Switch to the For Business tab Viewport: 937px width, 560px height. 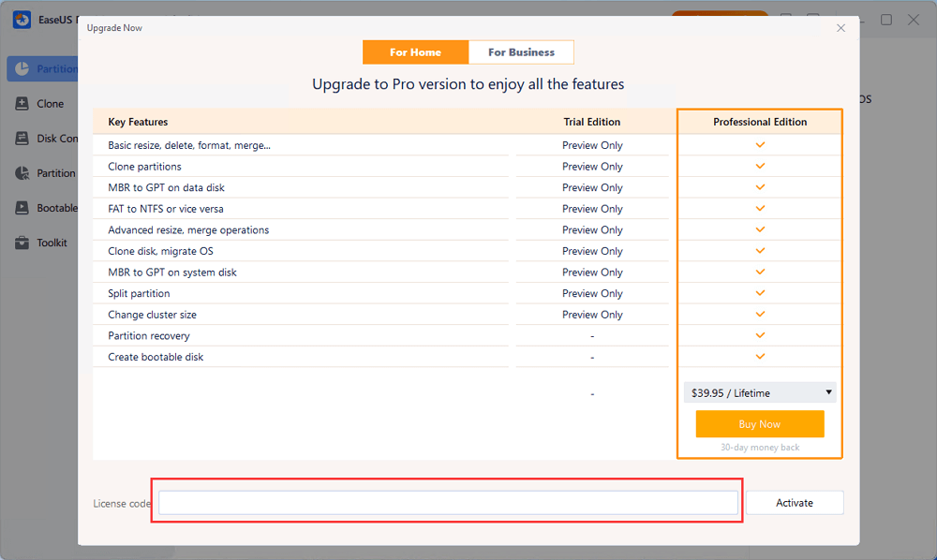click(521, 52)
